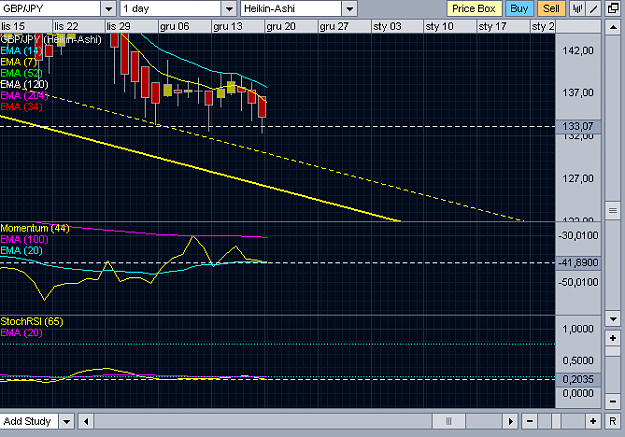Click the vertical zoom in plus button
This screenshot has width=625, height=437.
point(613,338)
